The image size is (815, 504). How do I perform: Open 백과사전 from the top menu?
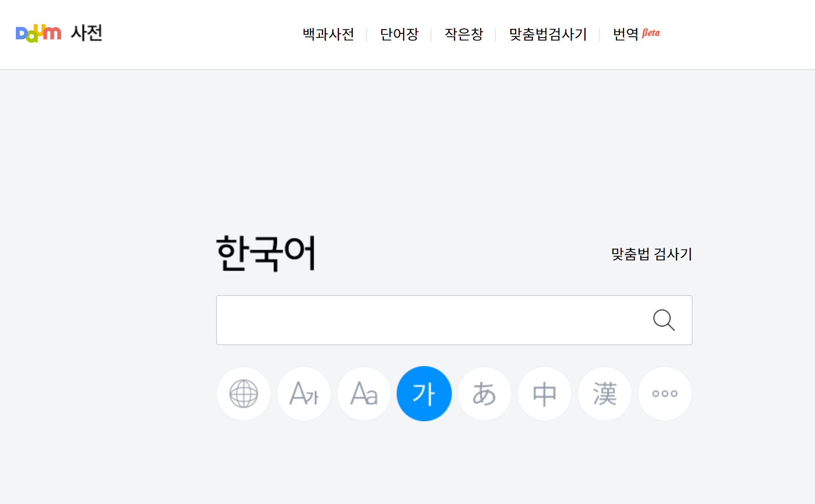coord(329,35)
